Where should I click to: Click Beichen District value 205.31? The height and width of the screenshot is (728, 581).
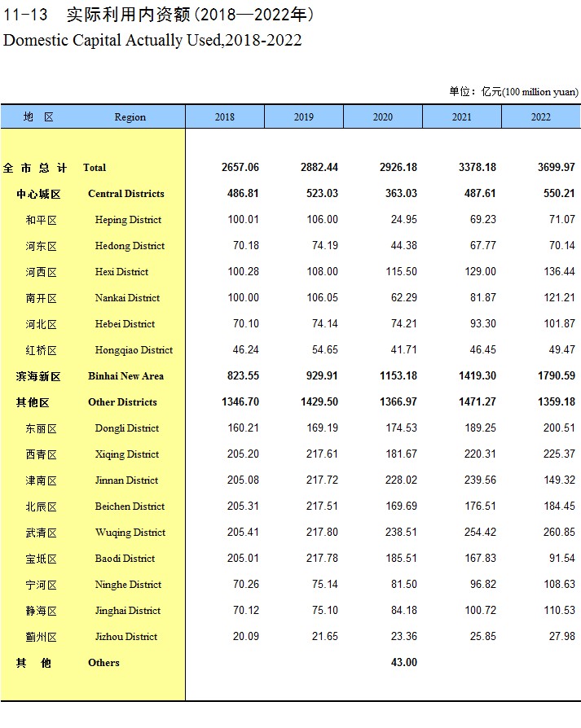coord(243,506)
